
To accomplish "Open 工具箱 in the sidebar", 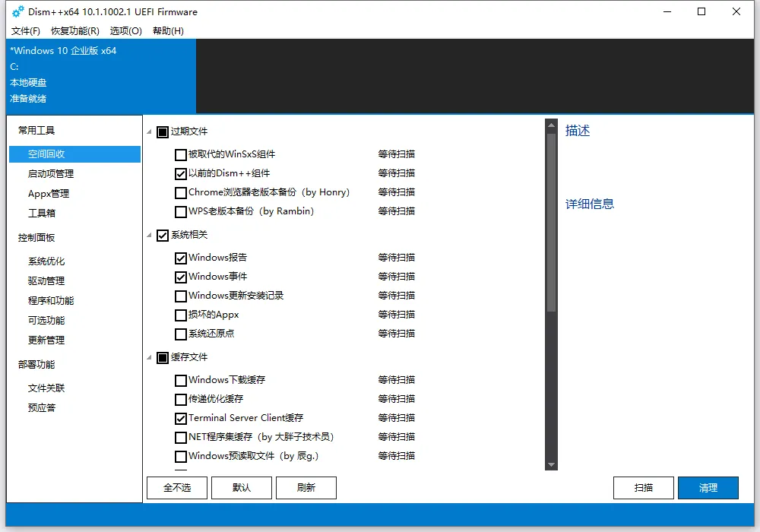I will click(42, 213).
